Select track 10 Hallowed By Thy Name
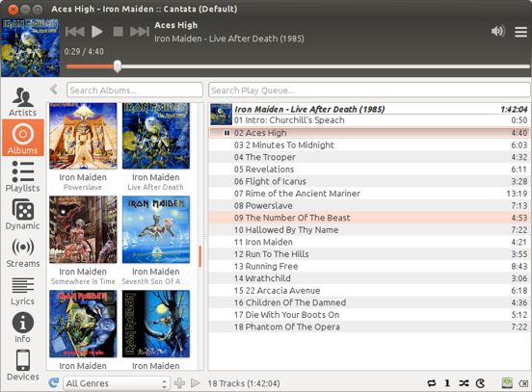532x392 pixels. tap(369, 230)
